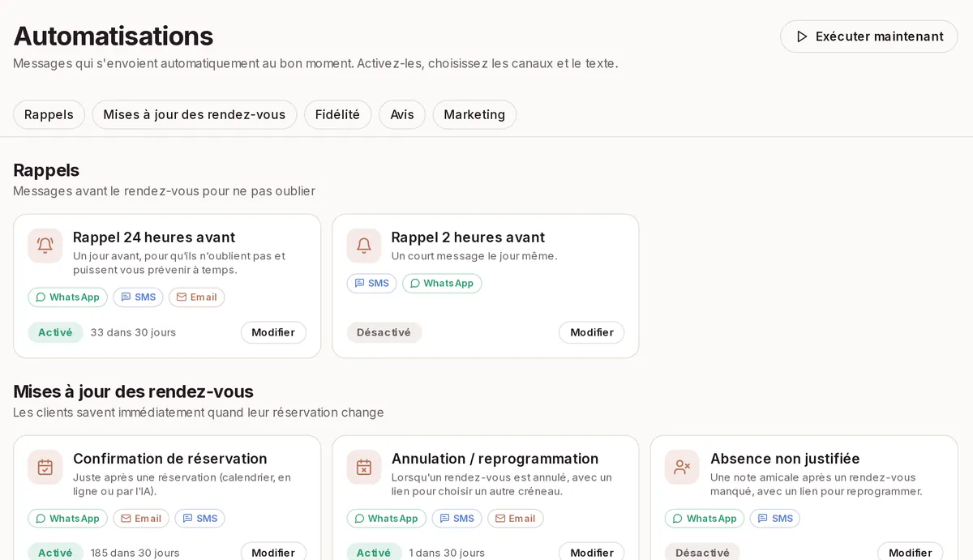Go to the Avis tab
The width and height of the screenshot is (973, 560).
coord(402,114)
